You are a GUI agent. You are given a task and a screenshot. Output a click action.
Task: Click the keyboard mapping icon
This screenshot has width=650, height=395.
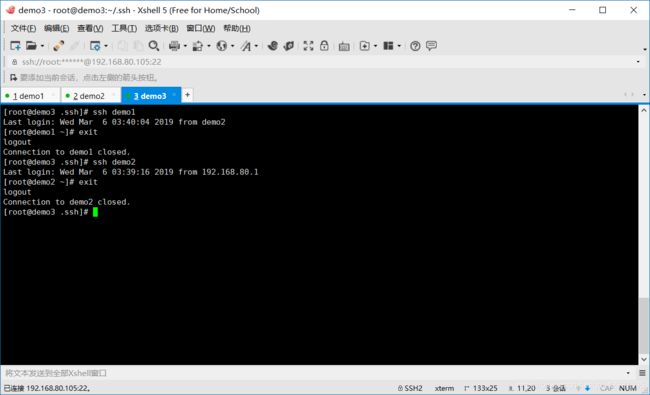coord(344,46)
